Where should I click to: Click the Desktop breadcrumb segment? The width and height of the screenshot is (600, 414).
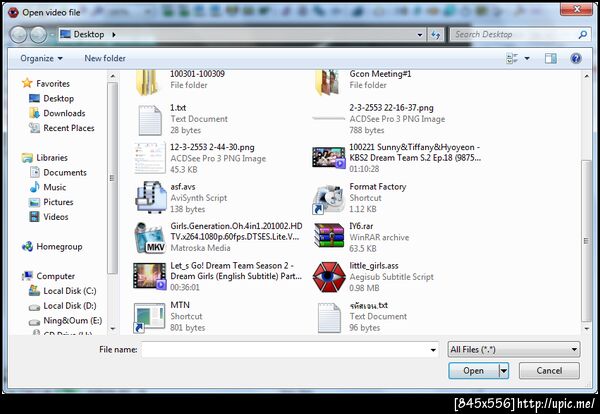coord(89,34)
